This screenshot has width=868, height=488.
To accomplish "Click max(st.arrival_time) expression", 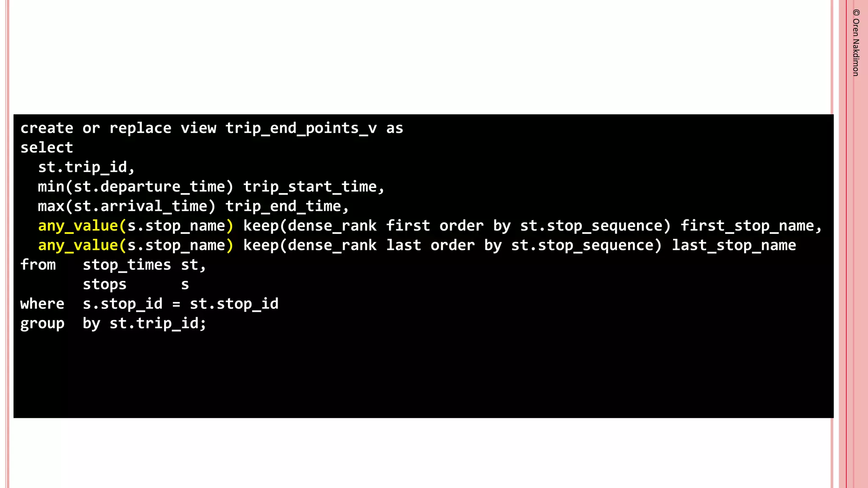I will 127,206.
